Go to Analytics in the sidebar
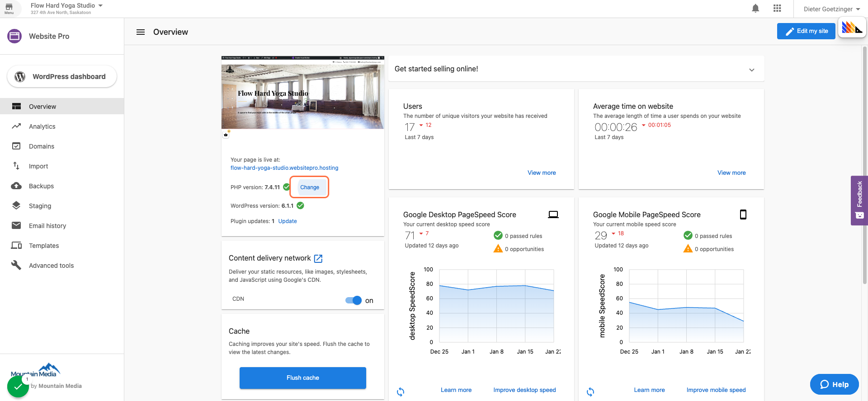Viewport: 868px width, 401px height. coord(42,126)
